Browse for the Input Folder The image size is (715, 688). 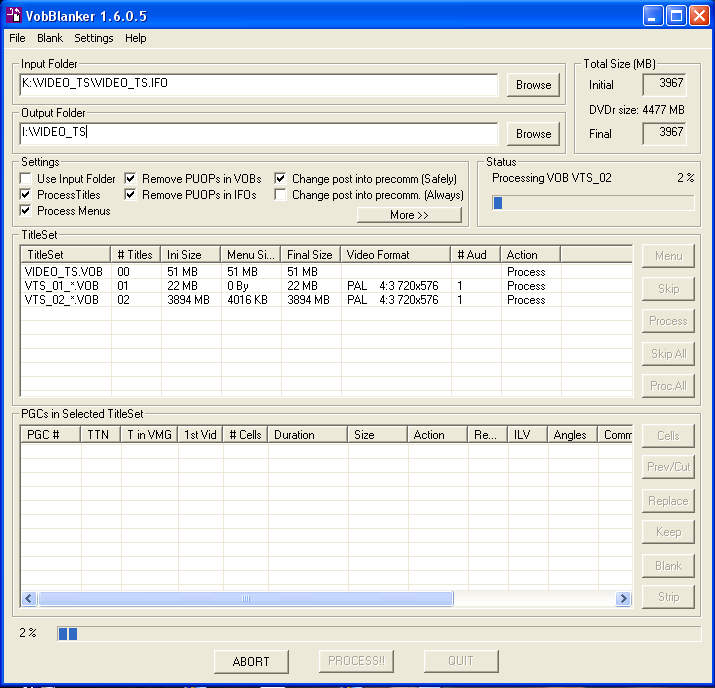[x=533, y=85]
